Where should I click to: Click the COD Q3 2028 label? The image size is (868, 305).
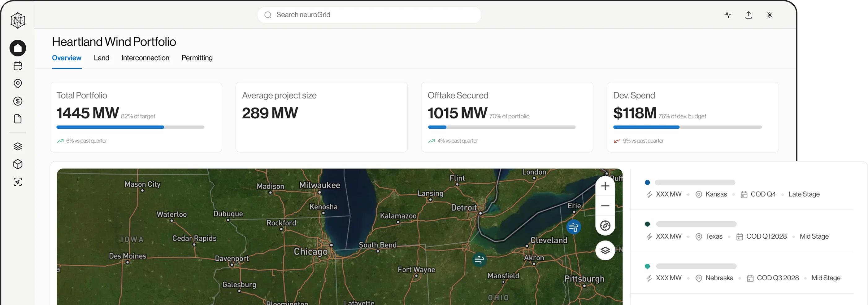(x=778, y=278)
